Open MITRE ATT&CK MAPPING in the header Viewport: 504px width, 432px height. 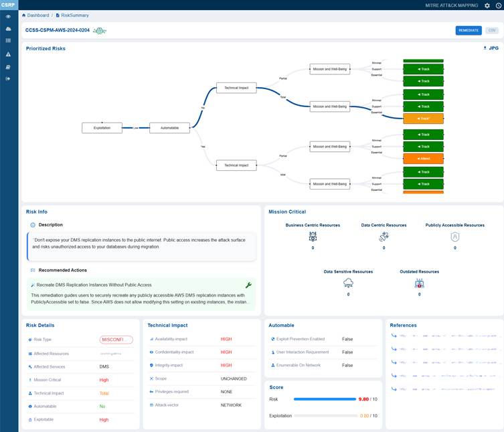point(452,5)
